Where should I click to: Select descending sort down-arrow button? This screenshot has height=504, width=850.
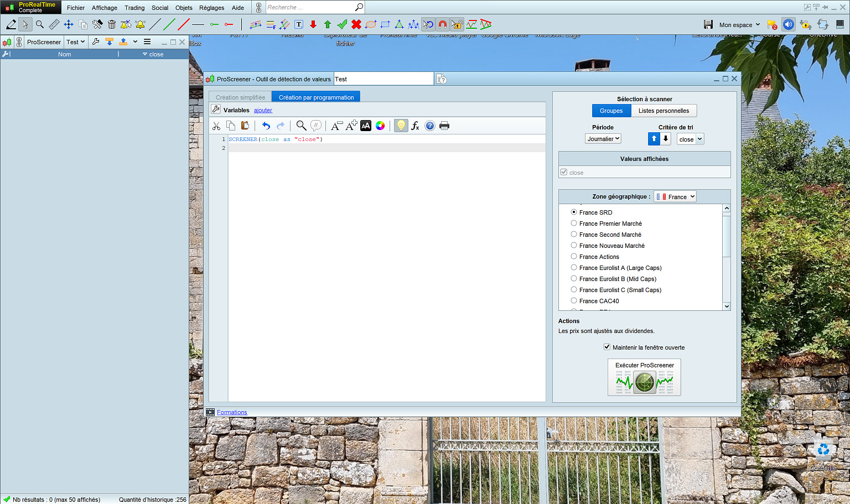[666, 139]
